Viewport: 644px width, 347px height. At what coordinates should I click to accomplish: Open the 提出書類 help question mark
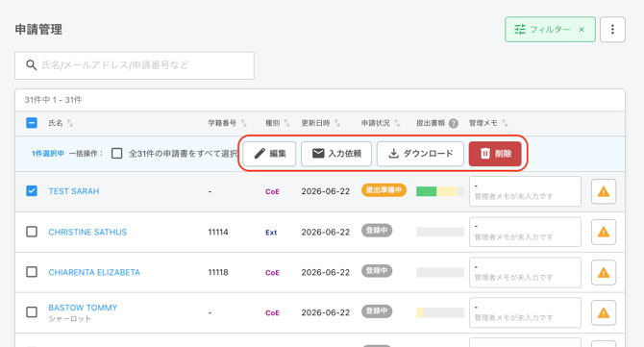[x=453, y=123]
